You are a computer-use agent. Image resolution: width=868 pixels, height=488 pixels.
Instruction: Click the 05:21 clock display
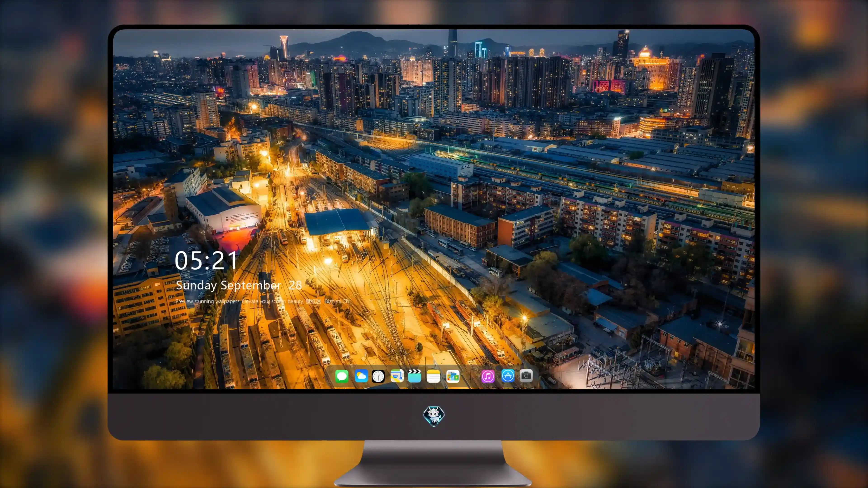[206, 260]
